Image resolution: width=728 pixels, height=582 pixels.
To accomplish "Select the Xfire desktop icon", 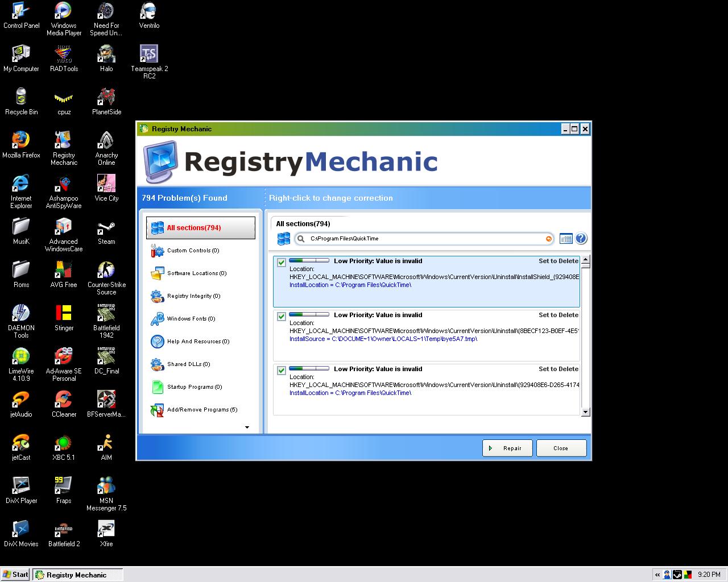I will [x=106, y=534].
